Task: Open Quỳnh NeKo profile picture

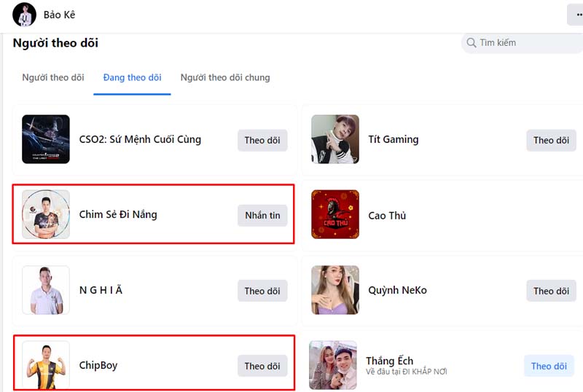Action: (x=335, y=290)
